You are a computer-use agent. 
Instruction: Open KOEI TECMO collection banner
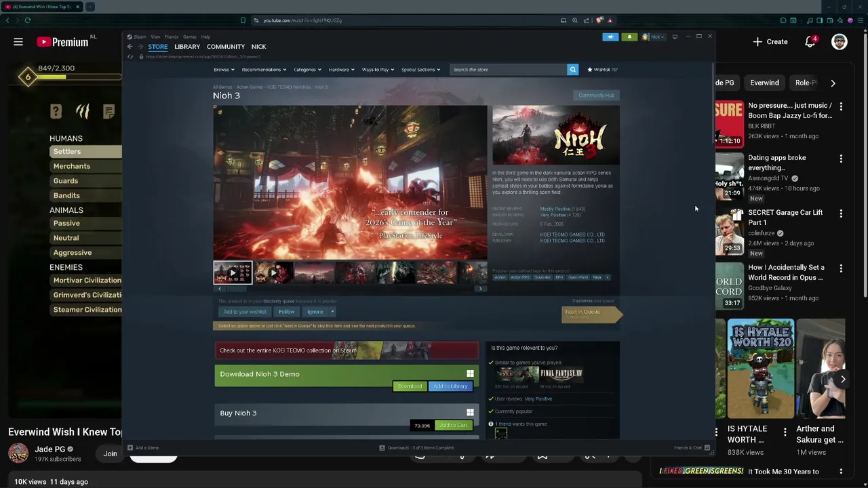click(347, 350)
